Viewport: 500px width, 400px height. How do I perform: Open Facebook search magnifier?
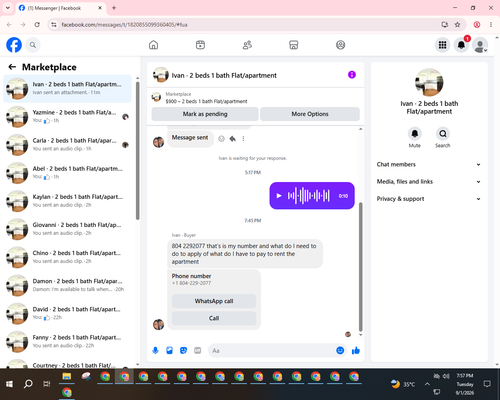tap(33, 45)
